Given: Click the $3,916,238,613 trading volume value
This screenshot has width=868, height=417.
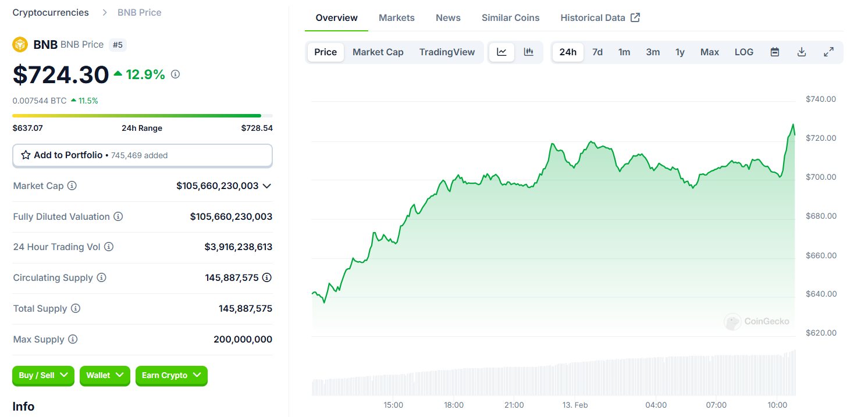Looking at the screenshot, I should [x=239, y=247].
